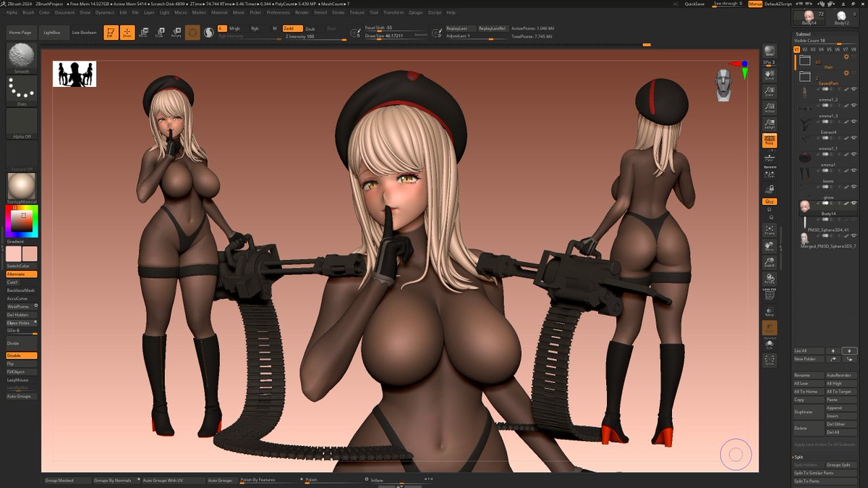This screenshot has height=488, width=868.
Task: Switch to Move transpose mode on top shelf
Action: click(x=143, y=31)
